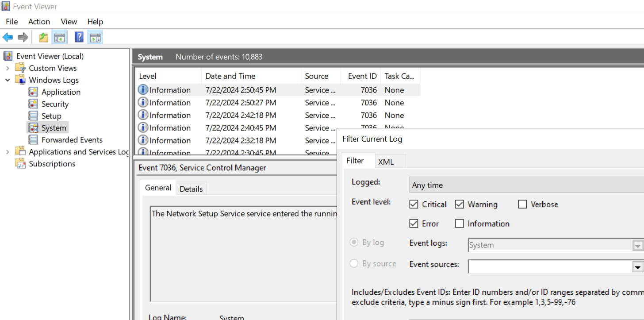Open the blue Help toolbar icon
The width and height of the screenshot is (644, 320).
click(79, 37)
